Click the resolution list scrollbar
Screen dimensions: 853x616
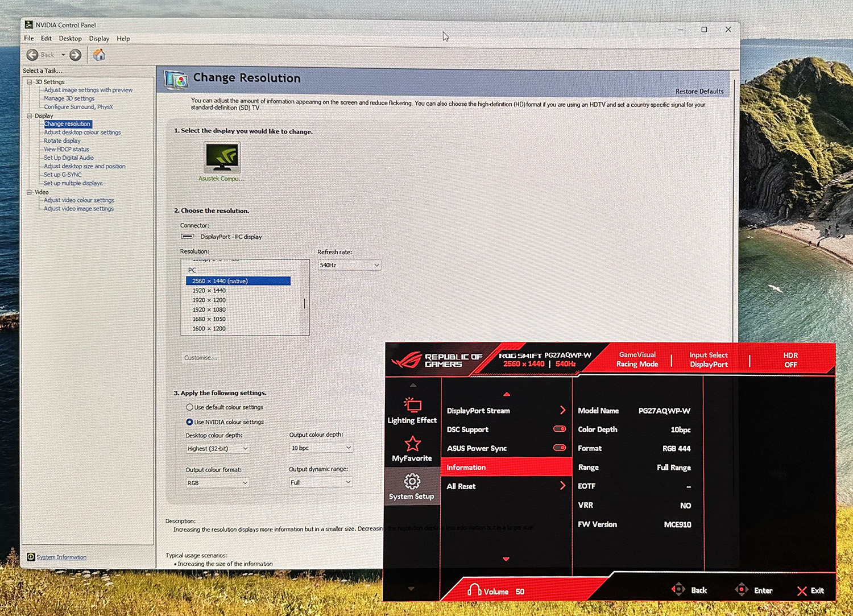(x=305, y=304)
